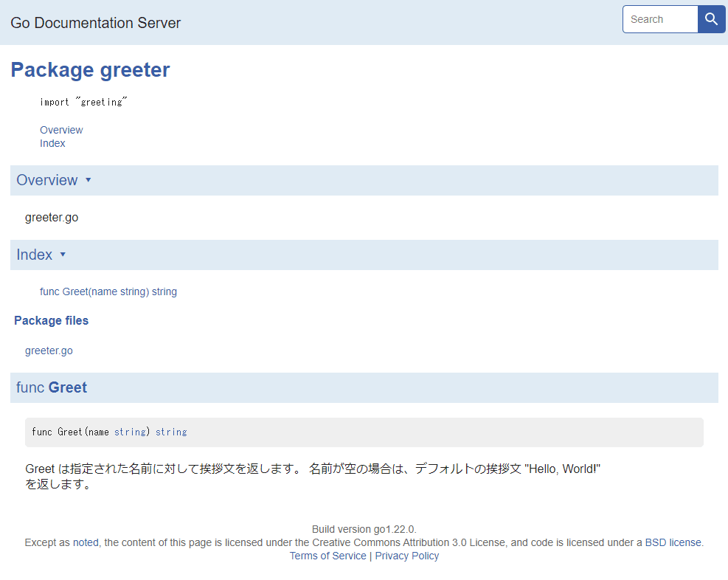Click the Package files heading

pos(51,320)
